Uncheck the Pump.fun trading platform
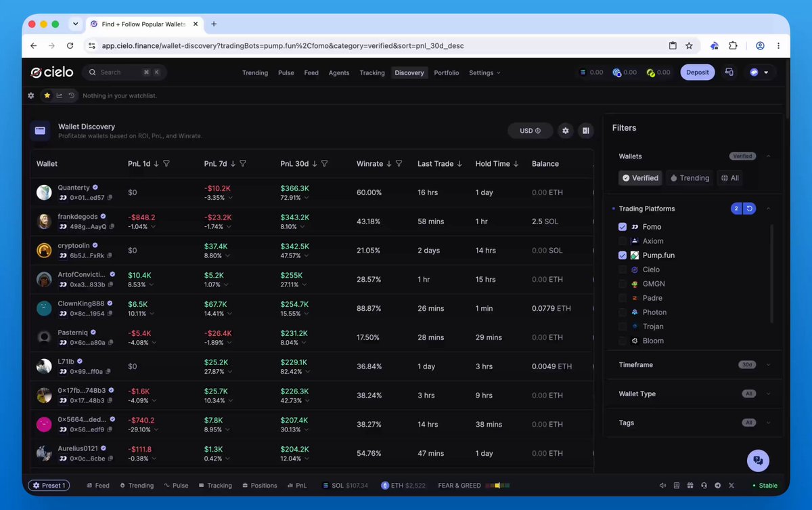Viewport: 812px width, 510px height. [x=623, y=255]
